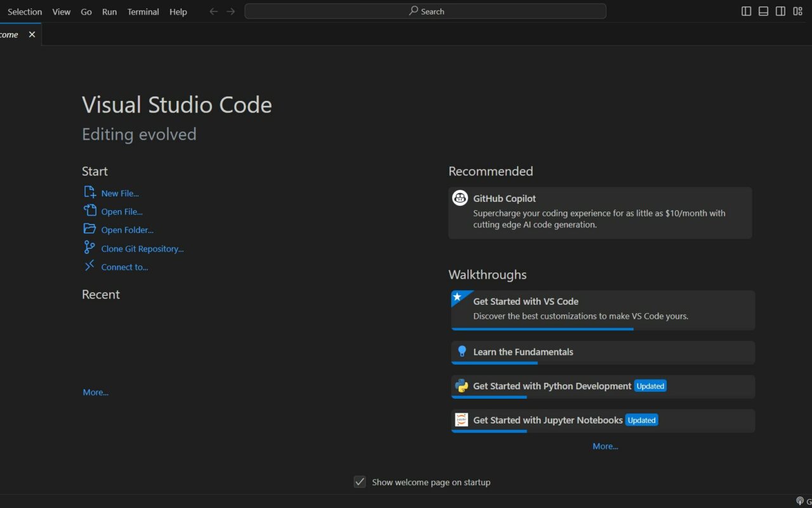The height and width of the screenshot is (508, 812).
Task: Open the Terminal menu
Action: click(x=143, y=11)
